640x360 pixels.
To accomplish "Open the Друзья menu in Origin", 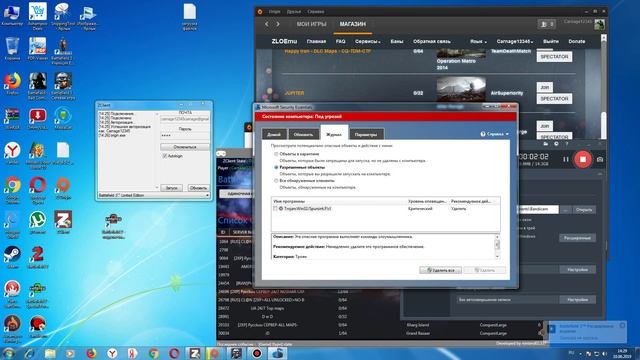I will (x=293, y=11).
